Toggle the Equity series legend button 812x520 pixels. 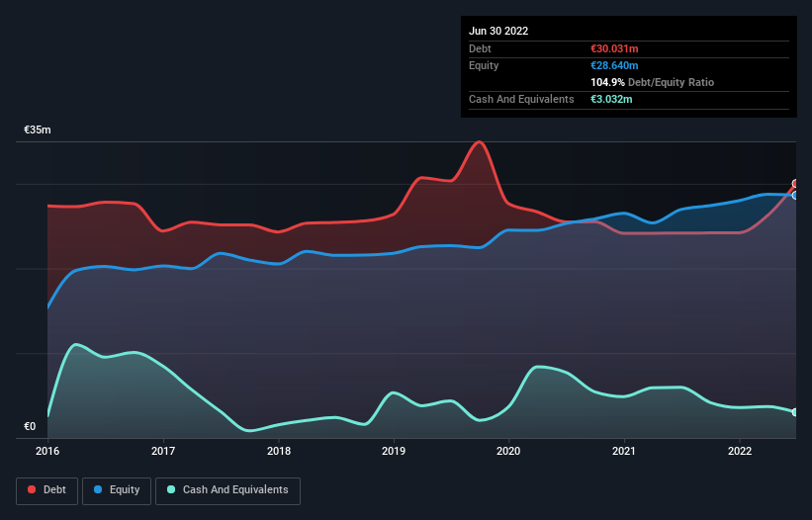117,490
